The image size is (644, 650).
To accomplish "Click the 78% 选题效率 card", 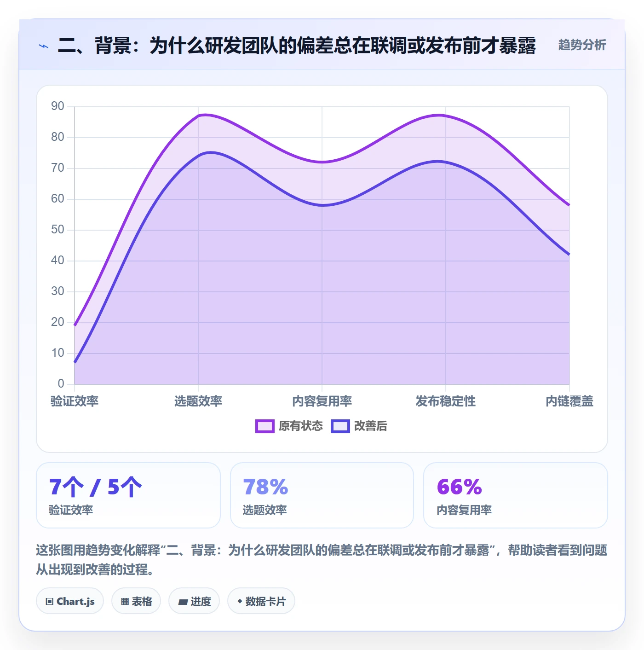I will click(x=322, y=495).
